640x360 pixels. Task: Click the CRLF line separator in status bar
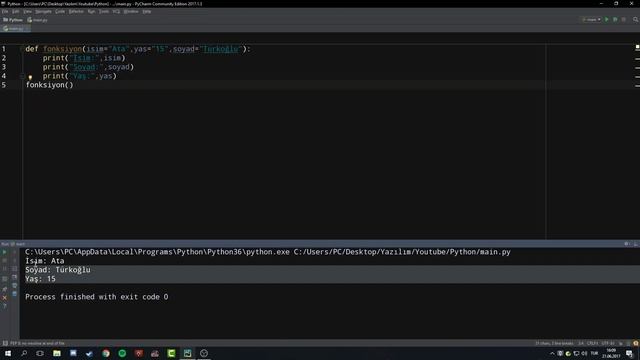point(592,343)
